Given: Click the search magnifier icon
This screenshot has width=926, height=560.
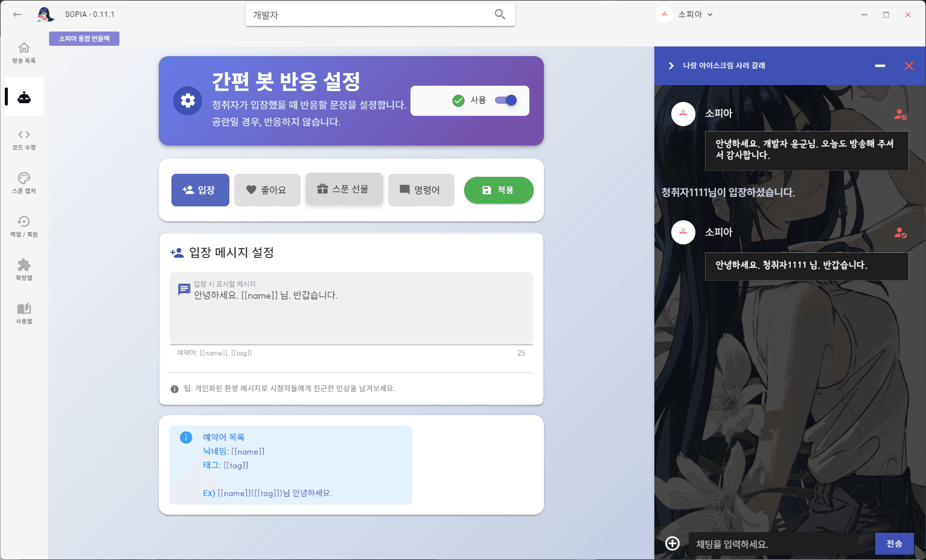Looking at the screenshot, I should click(x=499, y=14).
